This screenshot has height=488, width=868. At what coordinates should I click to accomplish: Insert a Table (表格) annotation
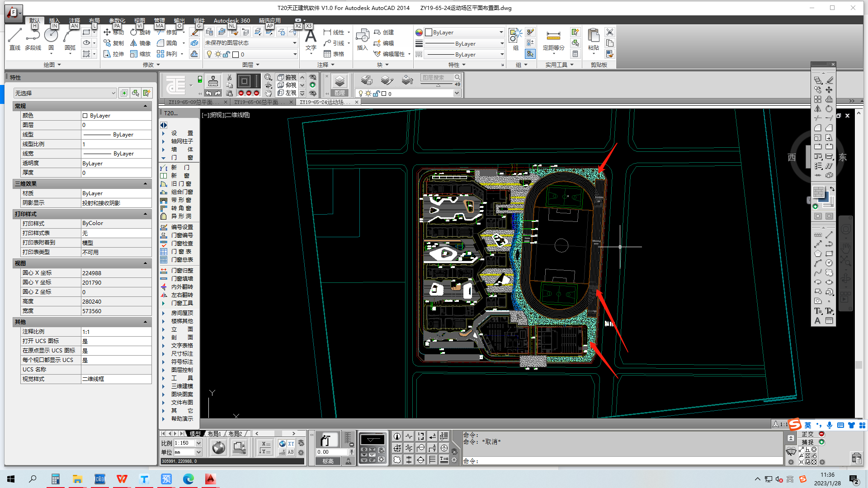point(334,54)
